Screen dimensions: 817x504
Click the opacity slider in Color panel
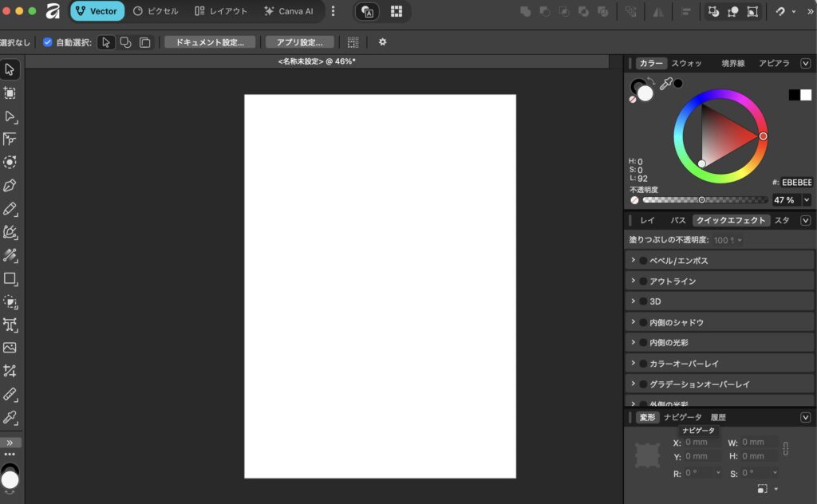point(705,200)
